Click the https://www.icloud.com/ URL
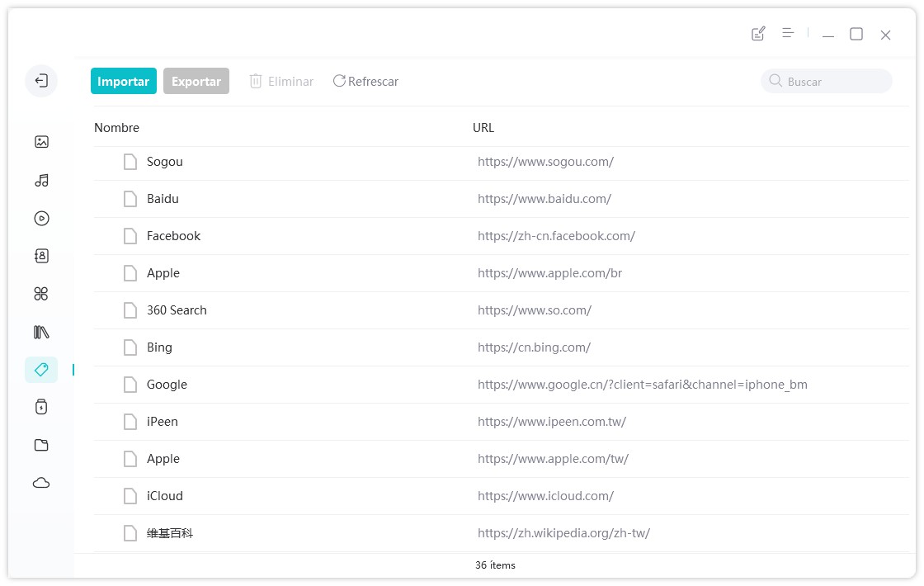This screenshot has height=586, width=924. pyautogui.click(x=545, y=496)
